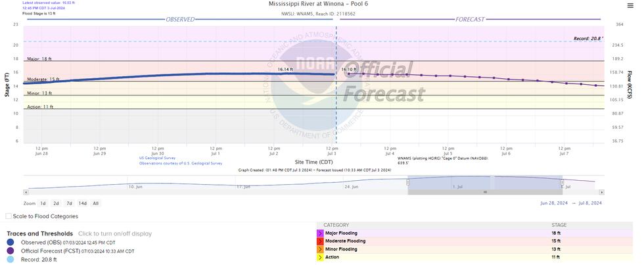Click the Graph Created timestamp text

315,169
